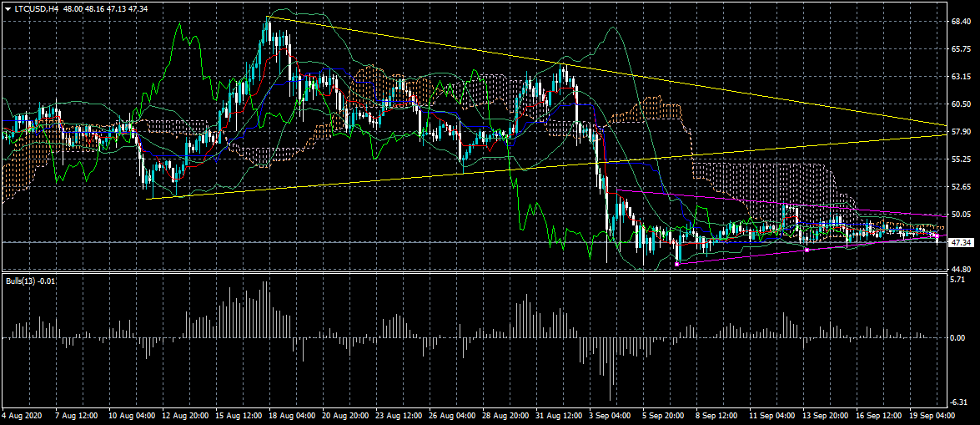Click the 10 Aug 04:00 time label
The width and height of the screenshot is (980, 425).
point(131,415)
